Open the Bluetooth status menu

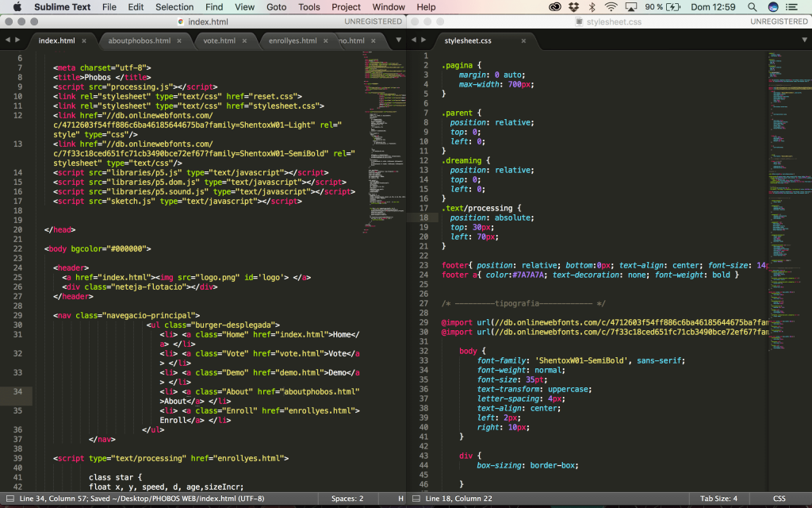592,6
